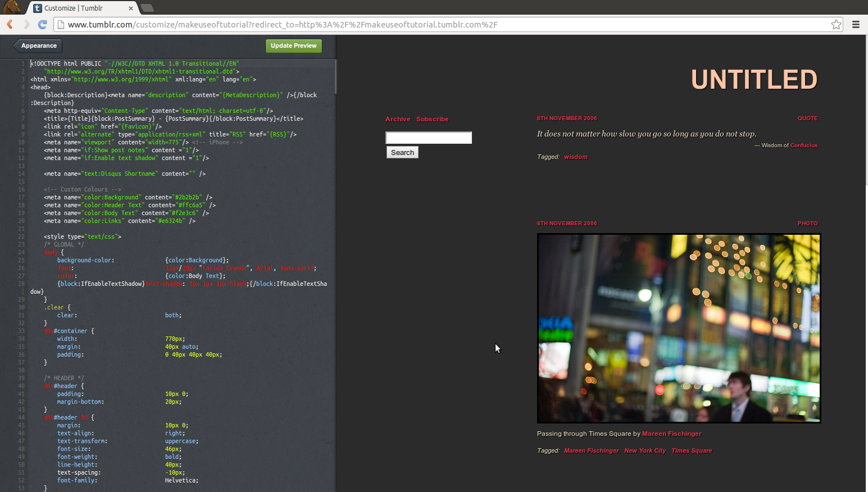Click the Search button
This screenshot has height=492, width=868.
point(402,152)
